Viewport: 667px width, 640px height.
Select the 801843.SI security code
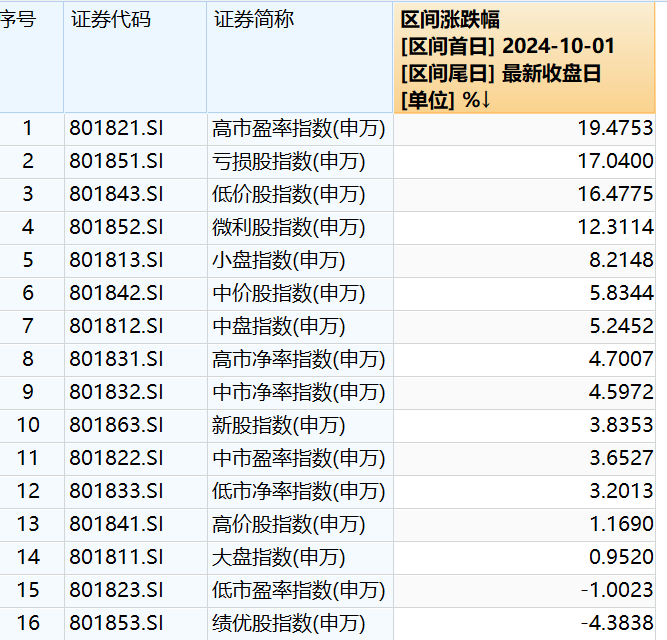(x=115, y=194)
